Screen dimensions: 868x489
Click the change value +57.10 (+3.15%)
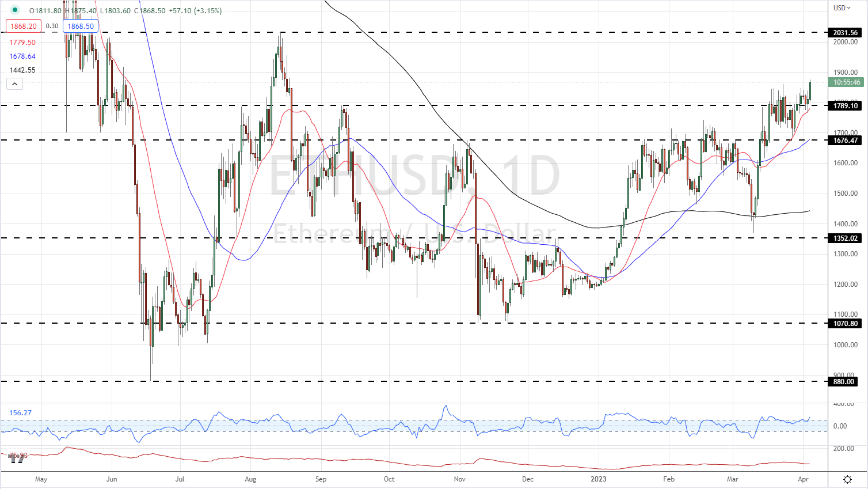coord(195,10)
